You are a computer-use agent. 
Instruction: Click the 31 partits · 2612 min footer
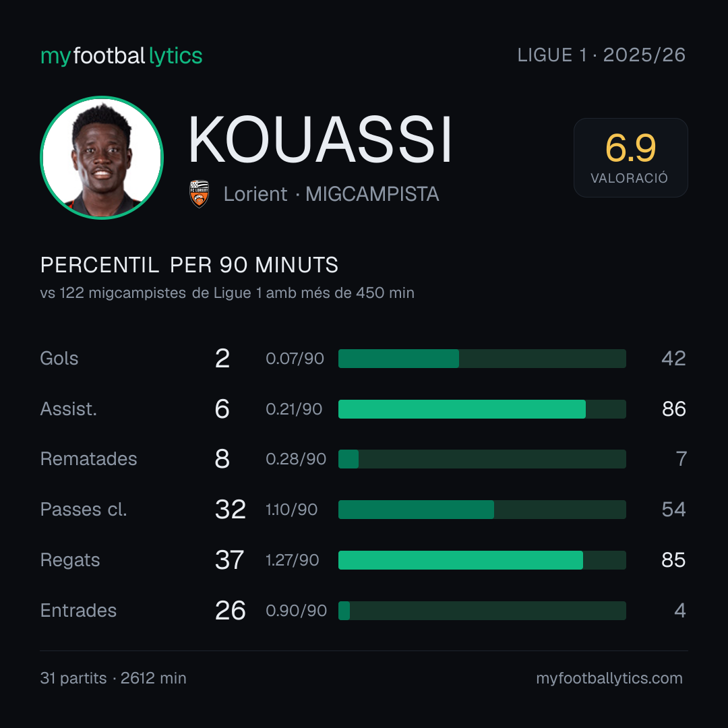coord(113,678)
